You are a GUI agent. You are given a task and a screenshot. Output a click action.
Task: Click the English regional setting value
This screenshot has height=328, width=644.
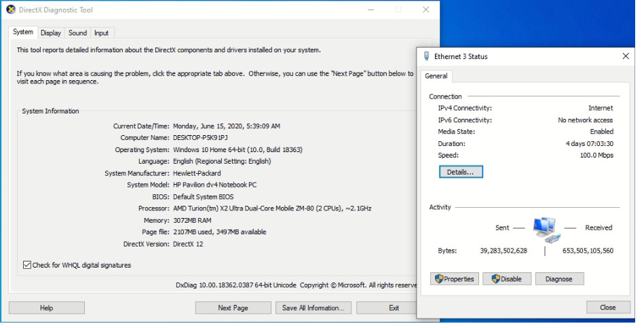click(x=222, y=162)
